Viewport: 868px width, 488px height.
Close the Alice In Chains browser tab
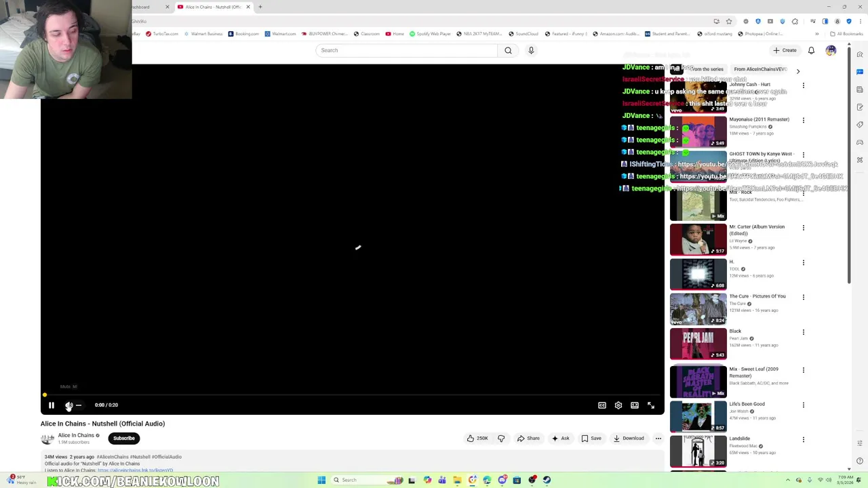tap(248, 7)
